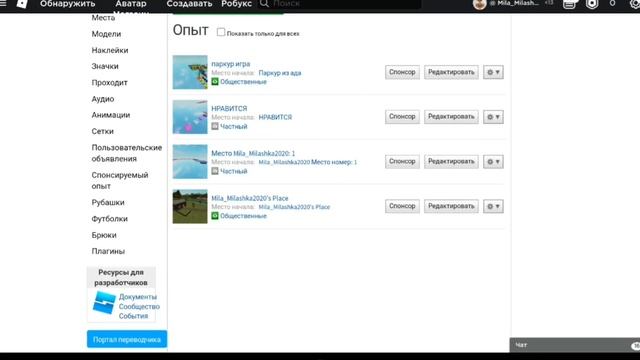Viewport: 640px width, 360px height.
Task: Expand gear dropdown for НРАВИТСЯ
Action: tap(493, 117)
